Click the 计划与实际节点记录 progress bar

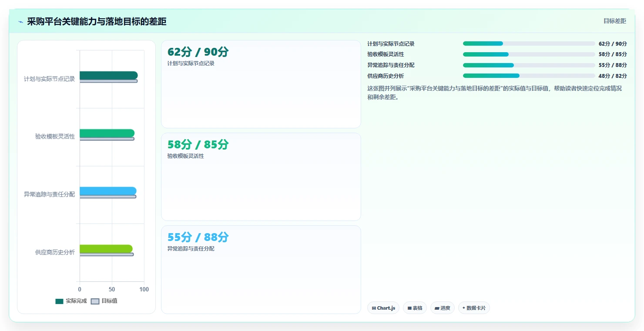click(529, 43)
